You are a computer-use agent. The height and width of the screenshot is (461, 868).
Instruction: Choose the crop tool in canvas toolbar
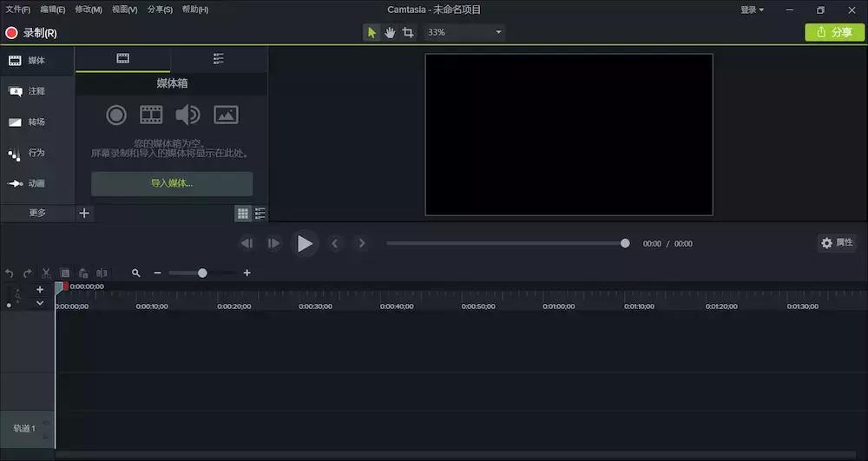408,33
